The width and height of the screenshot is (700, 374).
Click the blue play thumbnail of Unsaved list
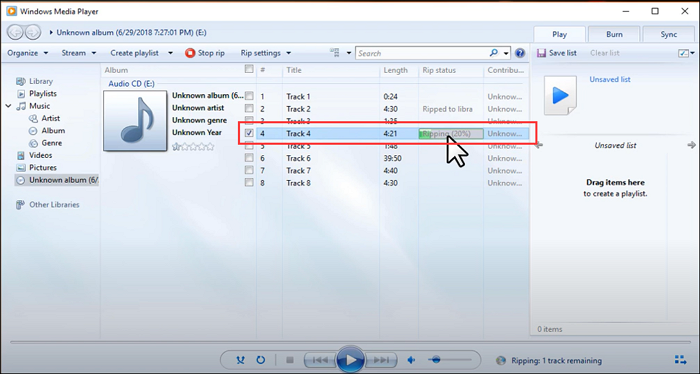(x=560, y=95)
